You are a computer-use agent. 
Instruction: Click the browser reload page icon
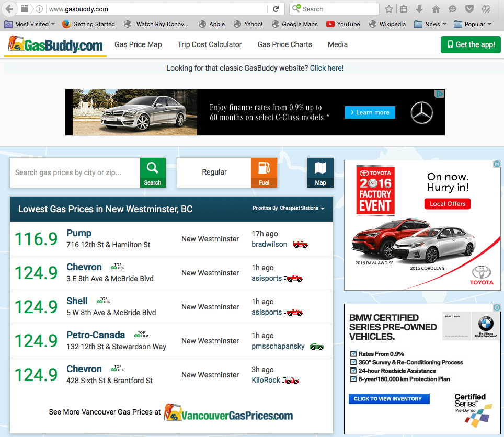tap(276, 9)
